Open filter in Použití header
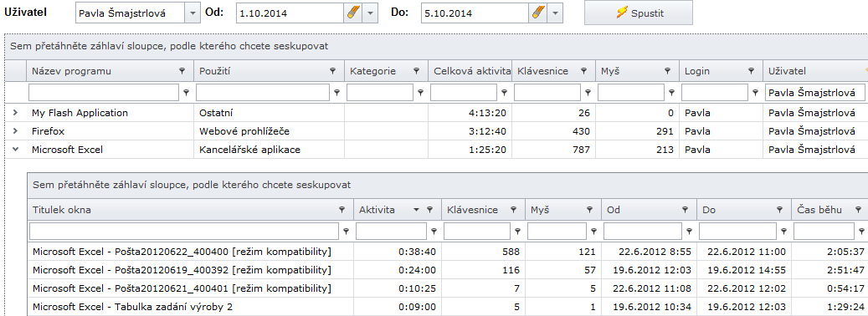This screenshot has height=316, width=868. coord(332,71)
